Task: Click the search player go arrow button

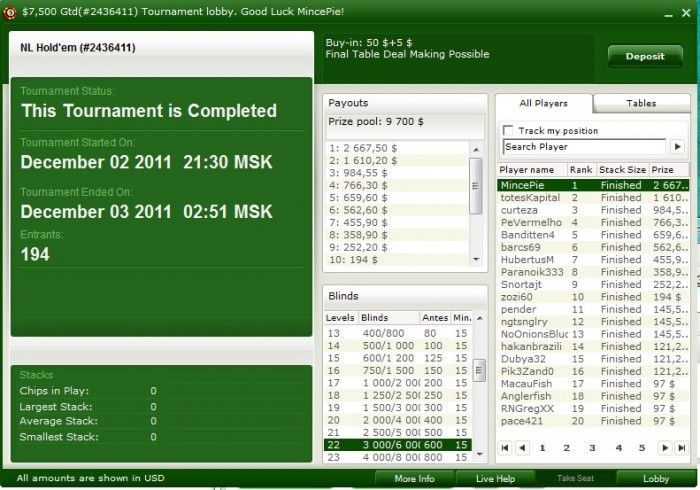Action: click(678, 146)
